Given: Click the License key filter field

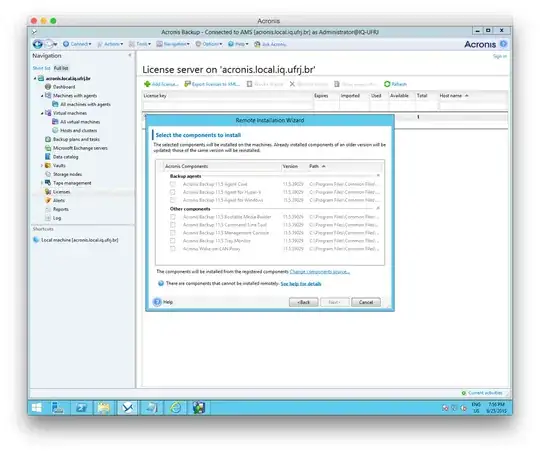Looking at the screenshot, I should tap(228, 106).
